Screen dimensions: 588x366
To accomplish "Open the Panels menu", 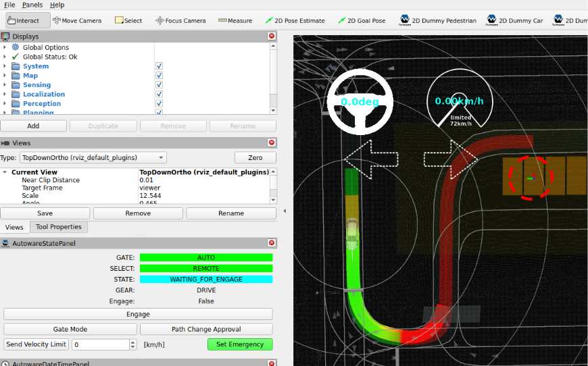I will click(x=32, y=5).
